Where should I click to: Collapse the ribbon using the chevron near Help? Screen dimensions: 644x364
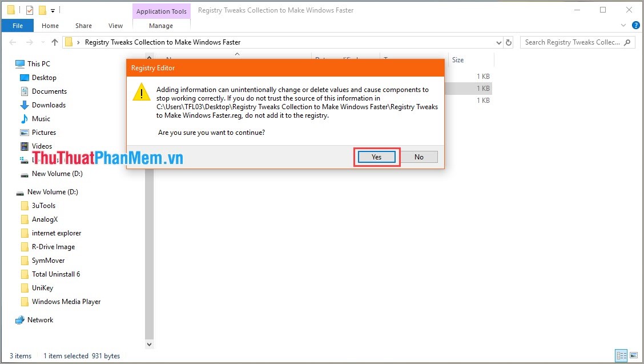coord(623,25)
